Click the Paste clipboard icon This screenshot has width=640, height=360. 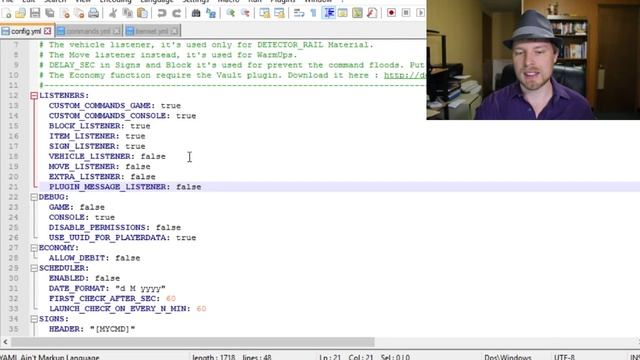[142, 13]
